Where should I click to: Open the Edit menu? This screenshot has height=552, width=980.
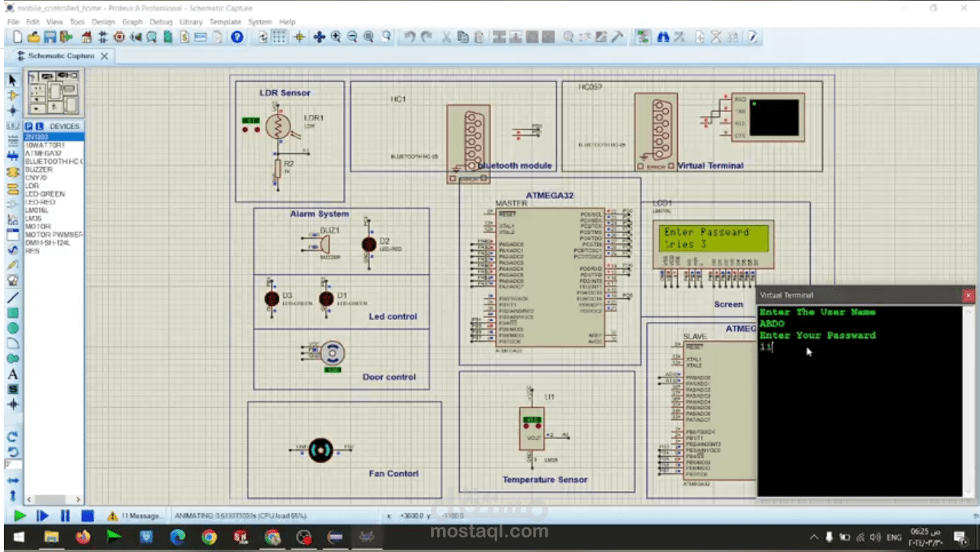tap(33, 22)
